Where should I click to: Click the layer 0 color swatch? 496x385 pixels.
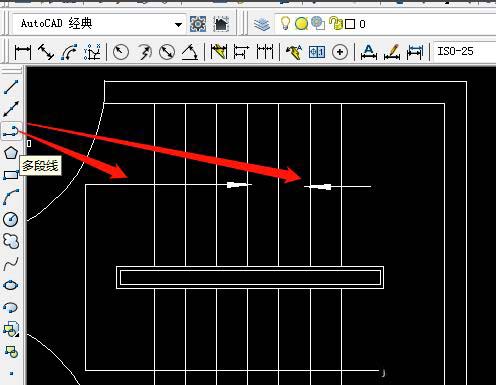(350, 24)
